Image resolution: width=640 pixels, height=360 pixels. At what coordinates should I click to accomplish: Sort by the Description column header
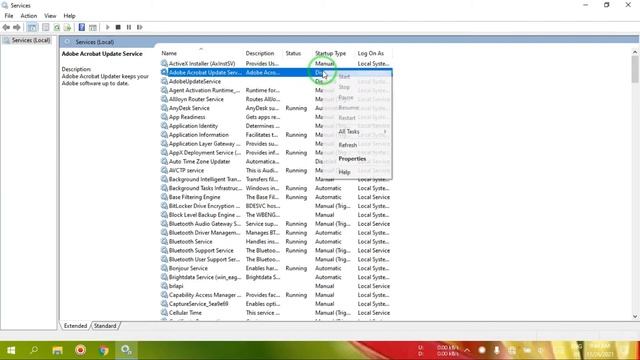point(260,53)
